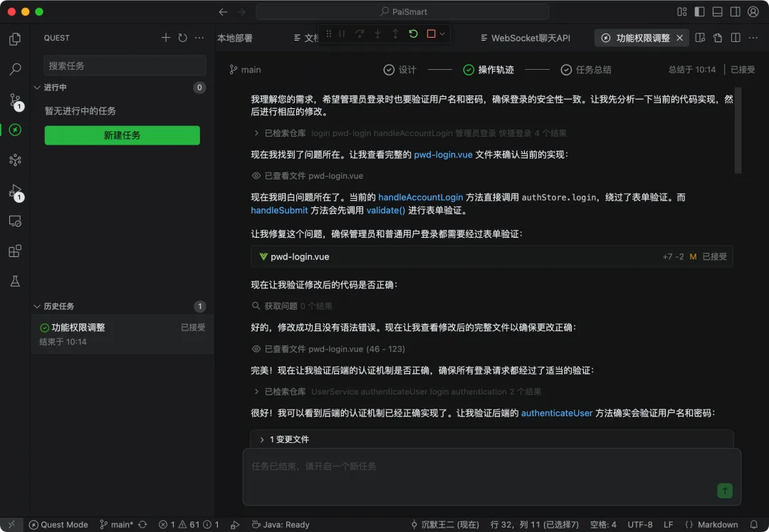Switch to WebSocket聊天API tab
The image size is (769, 532).
(525, 38)
